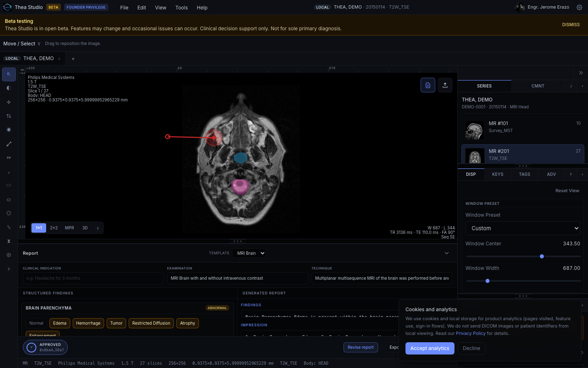Select the pencil freehand annotation tool
This screenshot has height=368, width=588.
(x=9, y=227)
